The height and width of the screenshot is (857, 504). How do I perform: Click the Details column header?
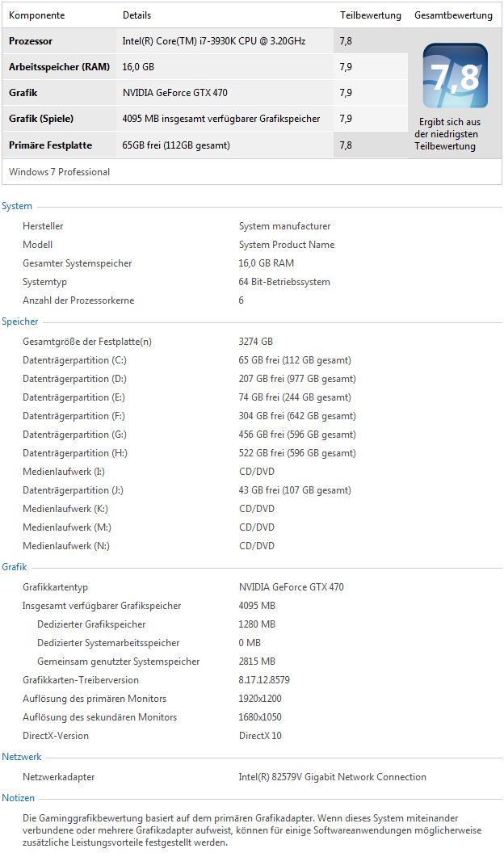136,15
